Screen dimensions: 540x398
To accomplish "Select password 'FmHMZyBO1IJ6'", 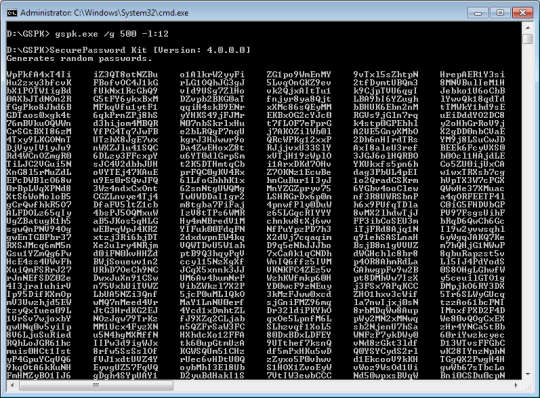I will pos(39,375).
